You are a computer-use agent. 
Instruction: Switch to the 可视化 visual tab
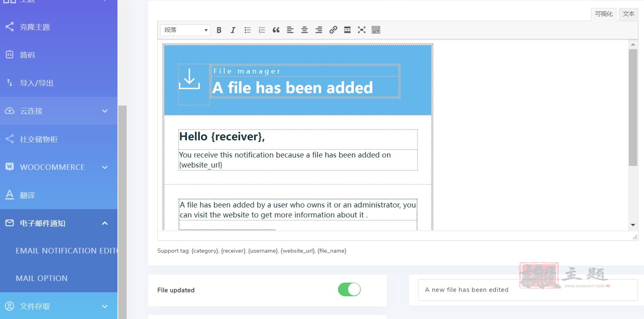coord(604,14)
